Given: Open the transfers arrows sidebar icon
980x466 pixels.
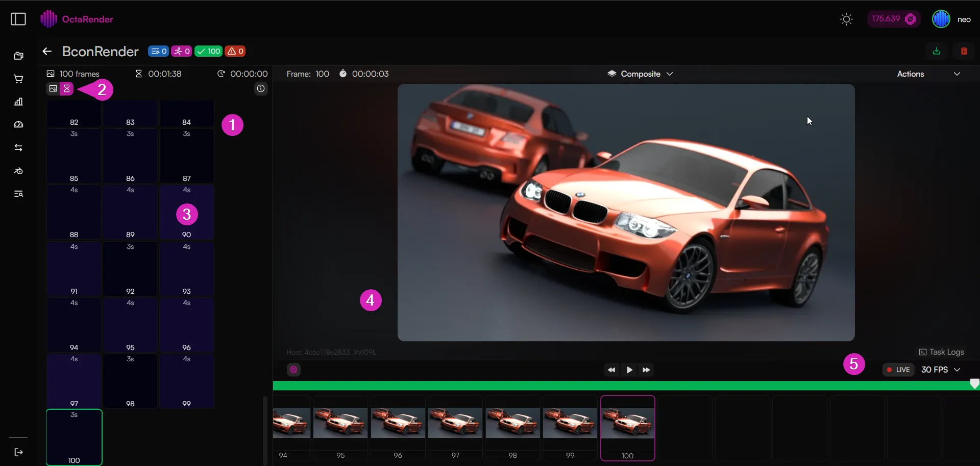Looking at the screenshot, I should coord(18,148).
